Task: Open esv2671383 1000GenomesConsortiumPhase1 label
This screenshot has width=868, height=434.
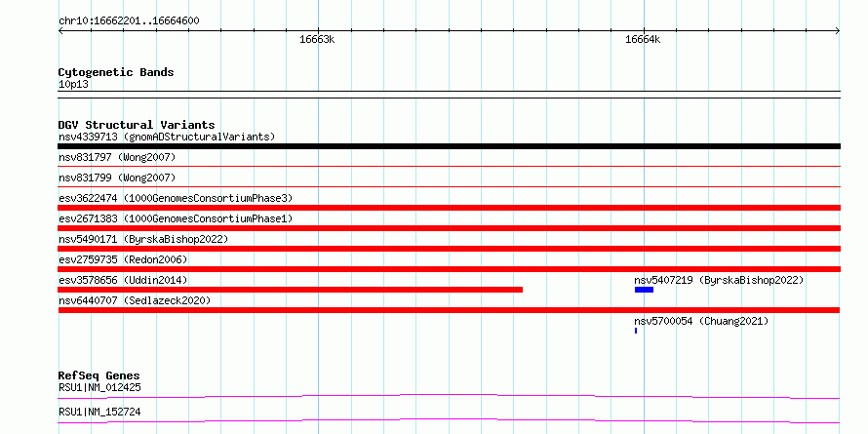Action: (x=176, y=218)
